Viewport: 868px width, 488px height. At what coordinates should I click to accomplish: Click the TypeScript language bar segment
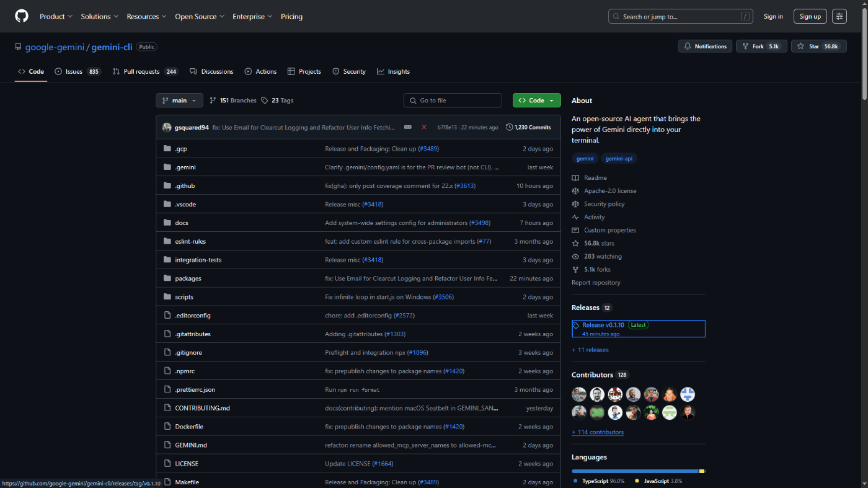coord(635,471)
